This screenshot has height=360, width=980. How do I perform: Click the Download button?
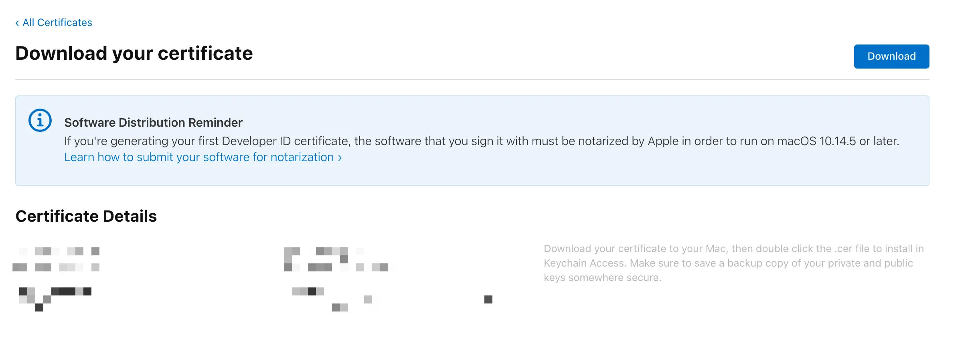click(x=891, y=56)
